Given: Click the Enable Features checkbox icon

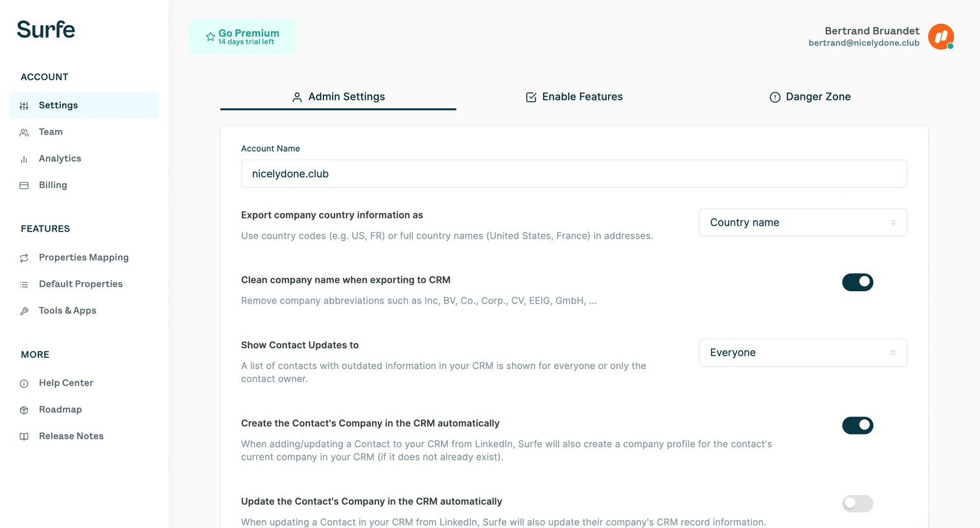Looking at the screenshot, I should tap(531, 97).
